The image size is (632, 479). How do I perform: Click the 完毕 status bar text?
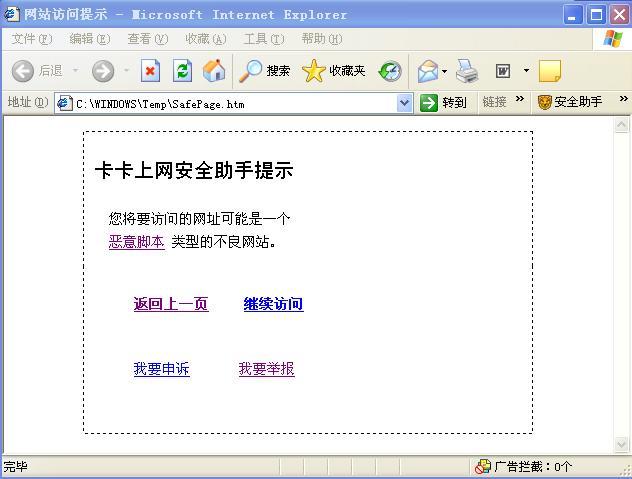pyautogui.click(x=15, y=467)
